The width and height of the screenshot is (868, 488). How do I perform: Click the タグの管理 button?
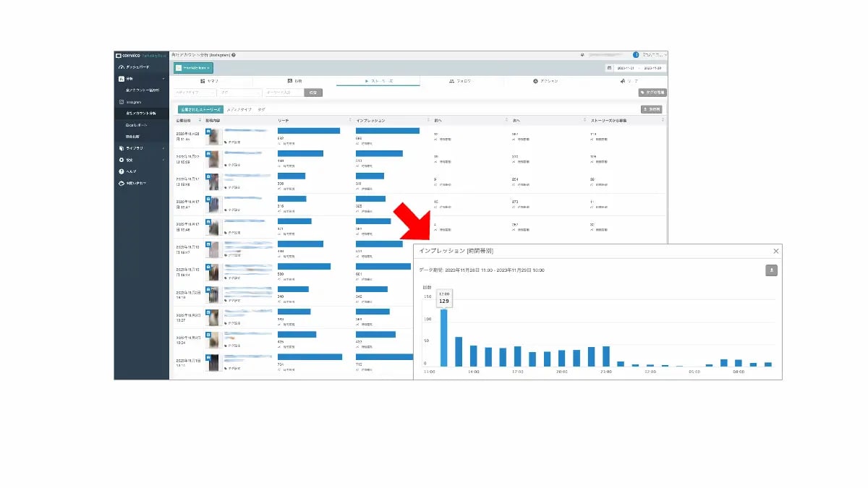click(x=652, y=93)
